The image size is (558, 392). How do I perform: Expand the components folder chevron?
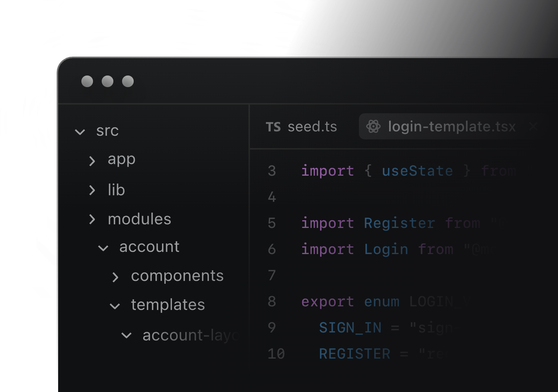(x=115, y=277)
